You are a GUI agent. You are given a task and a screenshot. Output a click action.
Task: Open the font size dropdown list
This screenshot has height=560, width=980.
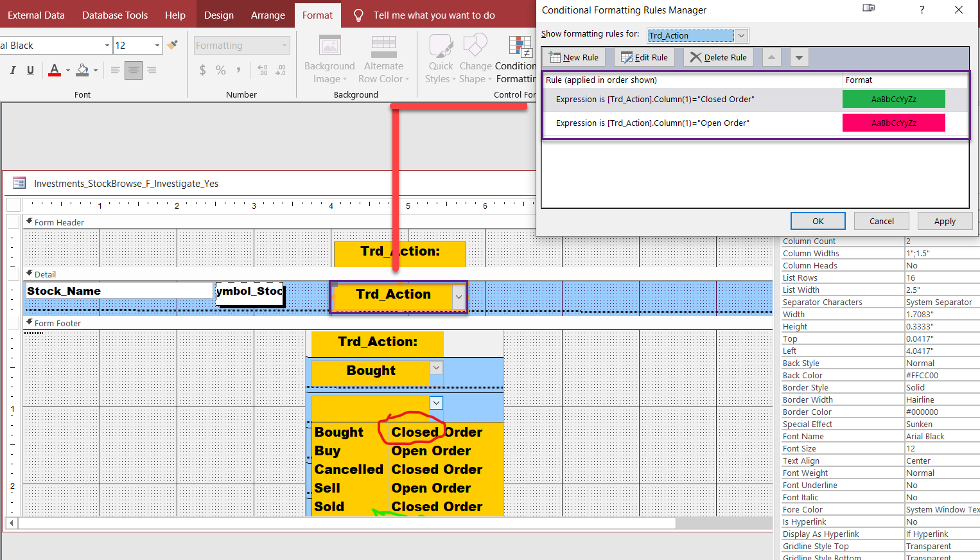pyautogui.click(x=157, y=45)
